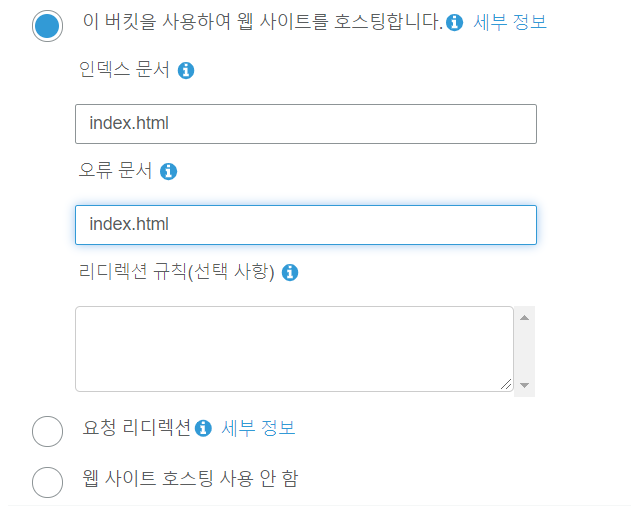Open 세부 정보 link beside hosting option

pyautogui.click(x=510, y=22)
